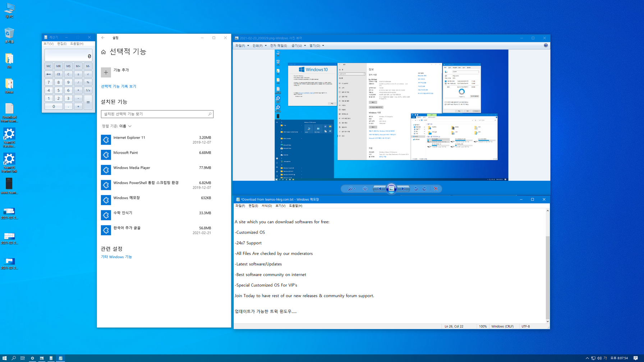Click the taskbar clock showing 오후 8:07:54
The width and height of the screenshot is (644, 362).
tap(619, 358)
